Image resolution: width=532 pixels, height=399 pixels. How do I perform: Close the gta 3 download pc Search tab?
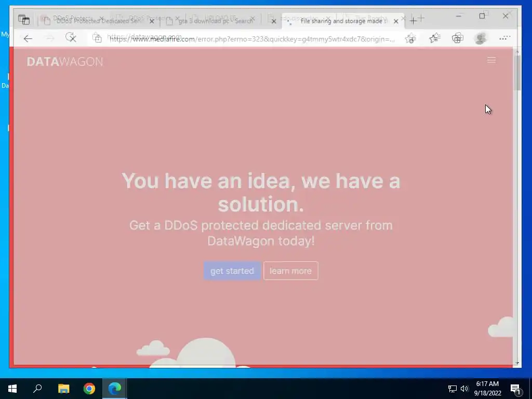coord(274,21)
